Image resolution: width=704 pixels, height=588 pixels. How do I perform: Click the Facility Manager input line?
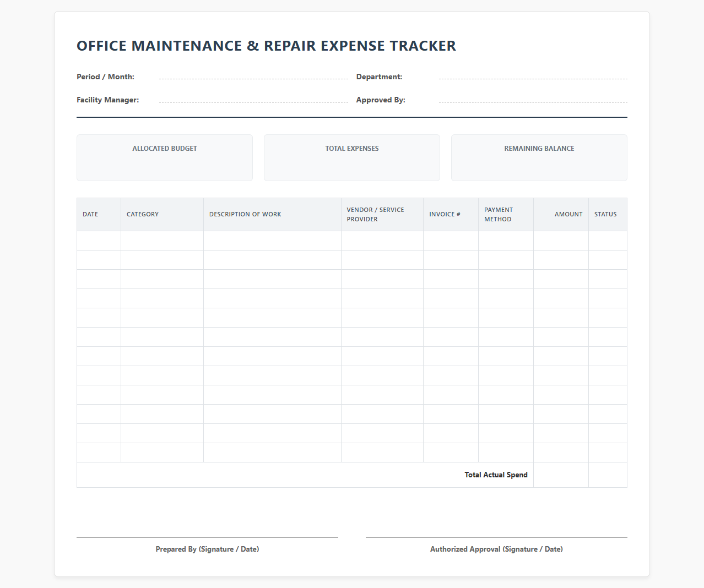[253, 100]
